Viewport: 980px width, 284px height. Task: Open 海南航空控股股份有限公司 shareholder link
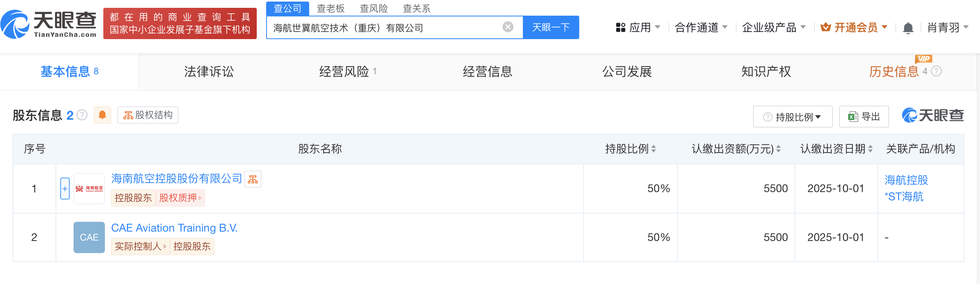coord(177,179)
